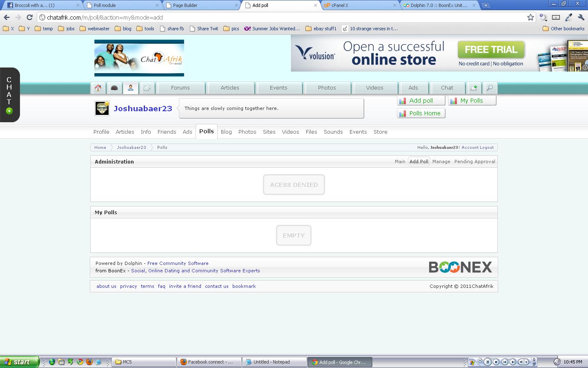Screen dimensions: 588x368
Task: Switch to the Dolphin 7.0 BoonEx tab
Action: click(439, 5)
